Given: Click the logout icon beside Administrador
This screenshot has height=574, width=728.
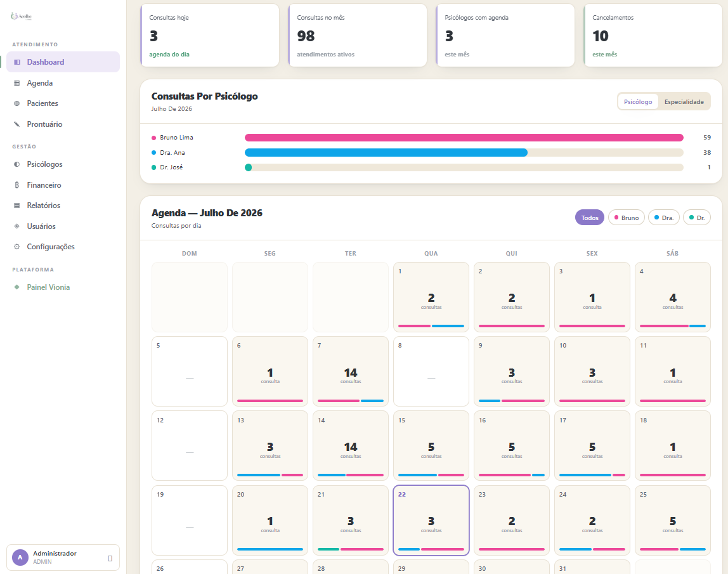Looking at the screenshot, I should [110, 558].
